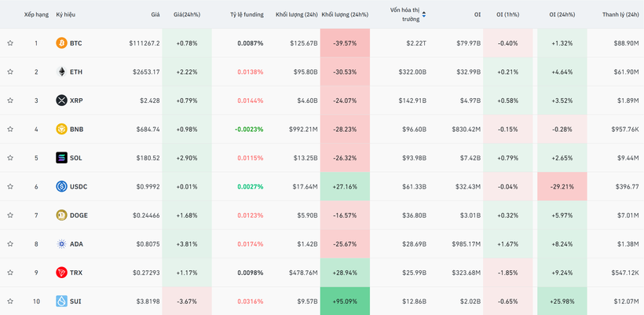Click the BNB coin icon
This screenshot has height=315, width=644.
[61, 129]
